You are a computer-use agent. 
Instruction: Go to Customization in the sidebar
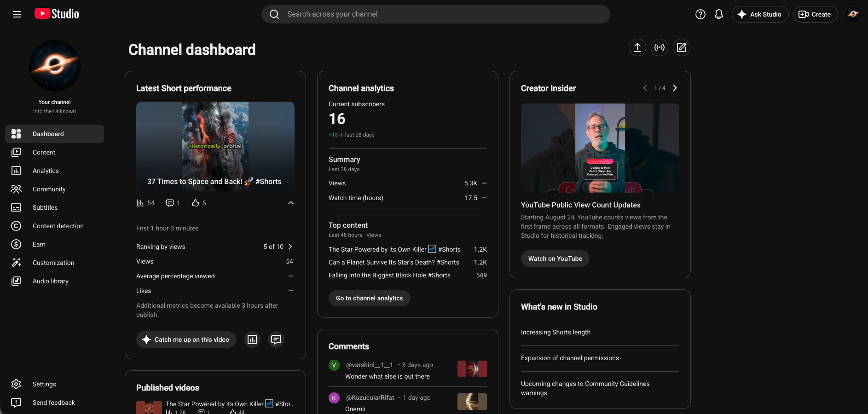pos(54,263)
